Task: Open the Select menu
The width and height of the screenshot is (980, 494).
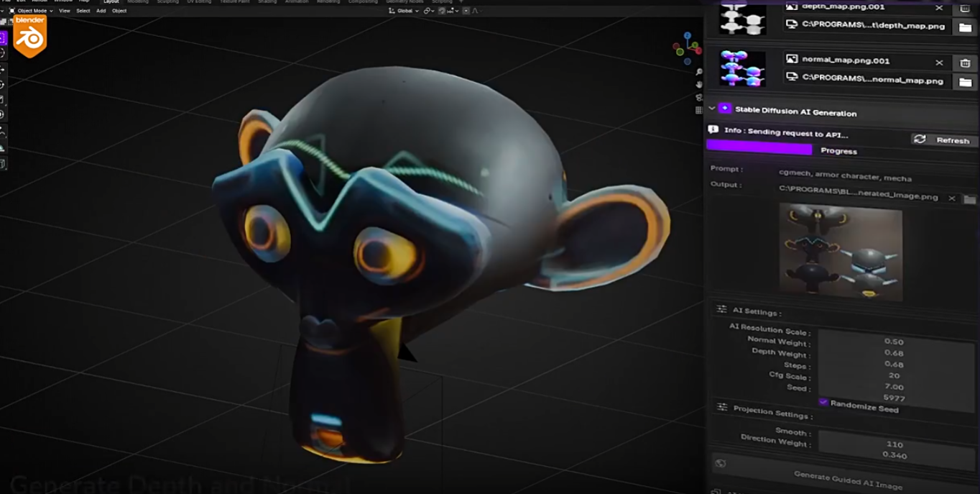Action: point(83,11)
